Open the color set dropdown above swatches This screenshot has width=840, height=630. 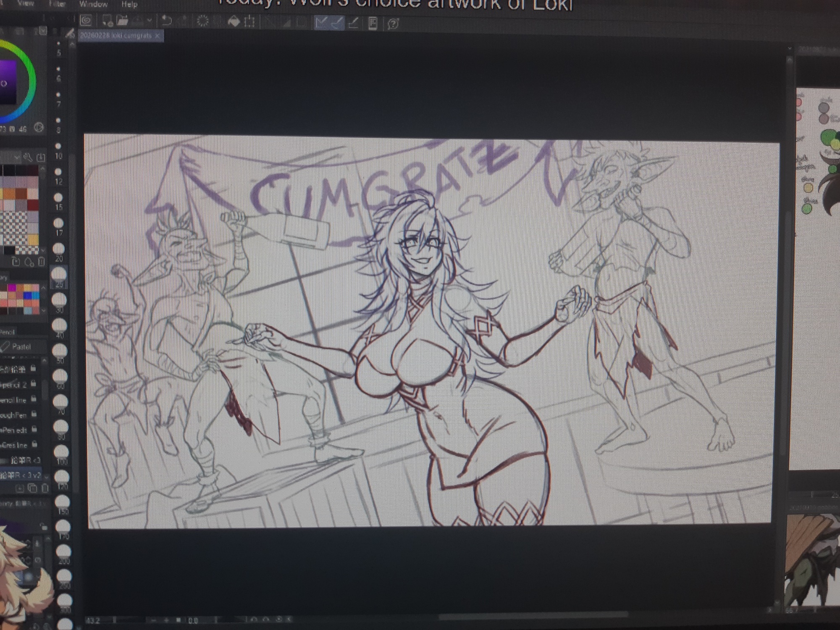click(x=16, y=157)
